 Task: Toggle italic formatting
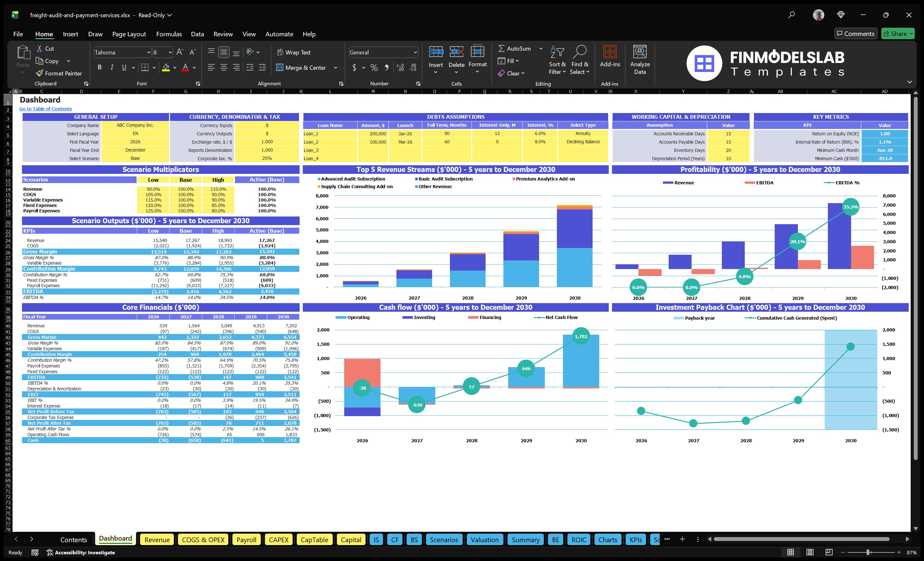(x=111, y=67)
